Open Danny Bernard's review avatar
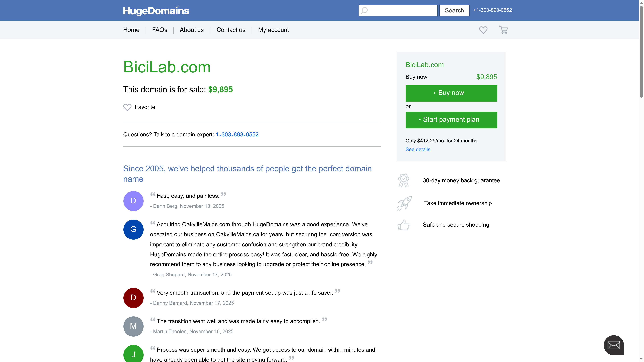Image resolution: width=644 pixels, height=362 pixels. click(133, 297)
